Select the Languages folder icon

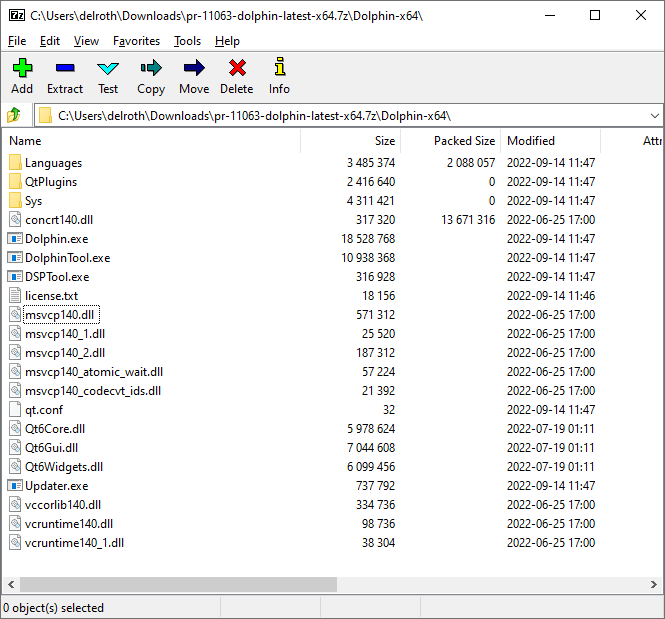tap(15, 162)
